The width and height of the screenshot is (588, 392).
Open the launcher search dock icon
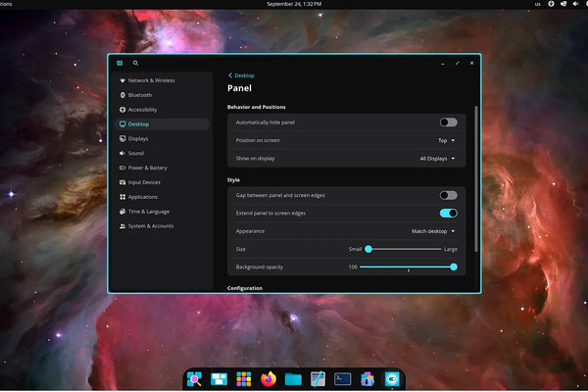tap(194, 379)
